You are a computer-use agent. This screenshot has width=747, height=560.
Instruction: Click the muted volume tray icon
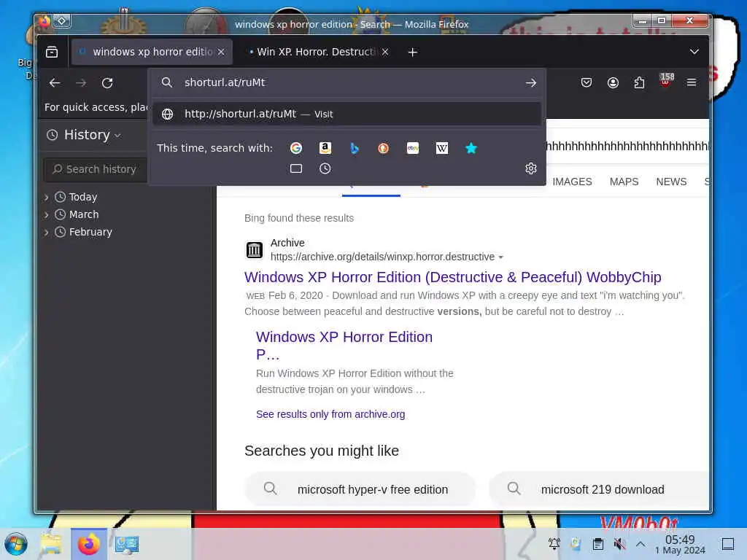[619, 544]
